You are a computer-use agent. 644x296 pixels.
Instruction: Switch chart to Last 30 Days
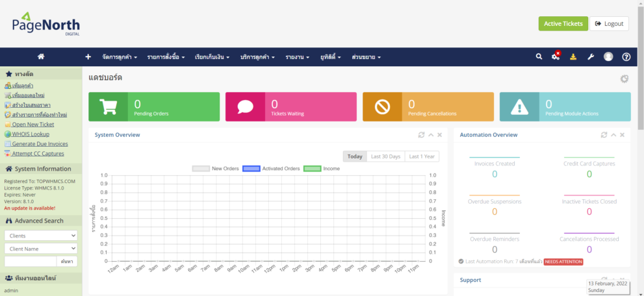tap(385, 156)
